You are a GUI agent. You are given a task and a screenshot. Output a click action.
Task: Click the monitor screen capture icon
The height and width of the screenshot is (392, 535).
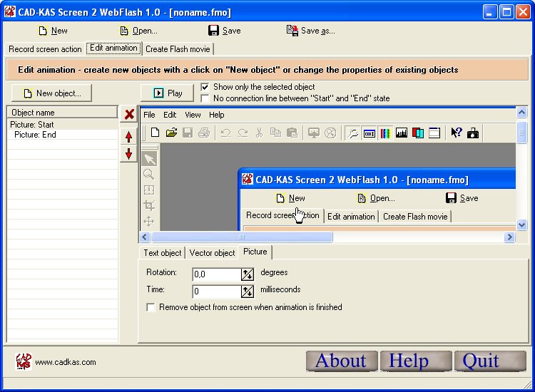point(314,133)
